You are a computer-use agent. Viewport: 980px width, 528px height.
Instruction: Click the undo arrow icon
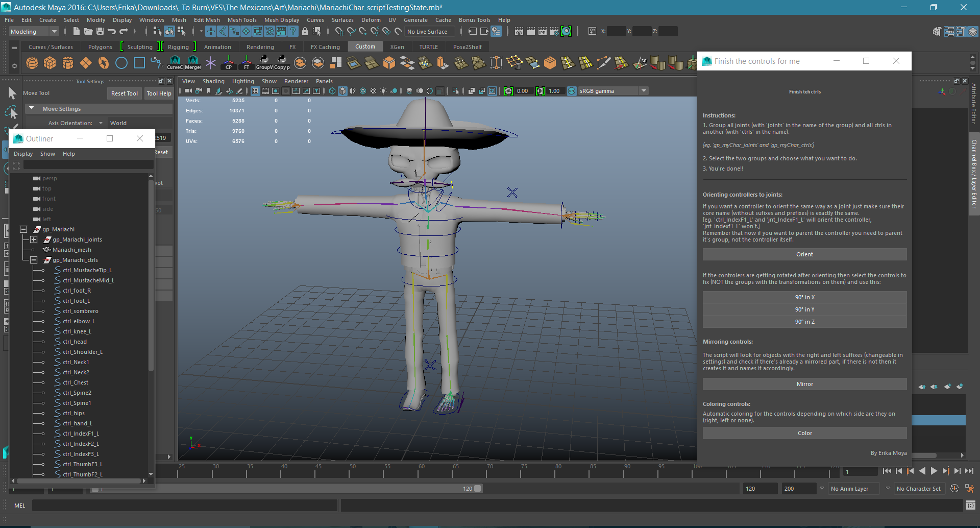coord(112,32)
